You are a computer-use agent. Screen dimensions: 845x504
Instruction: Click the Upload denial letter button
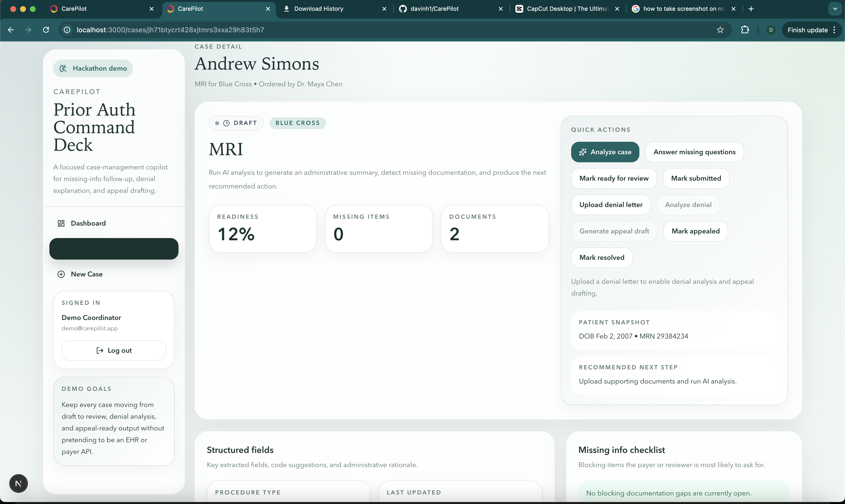click(611, 204)
